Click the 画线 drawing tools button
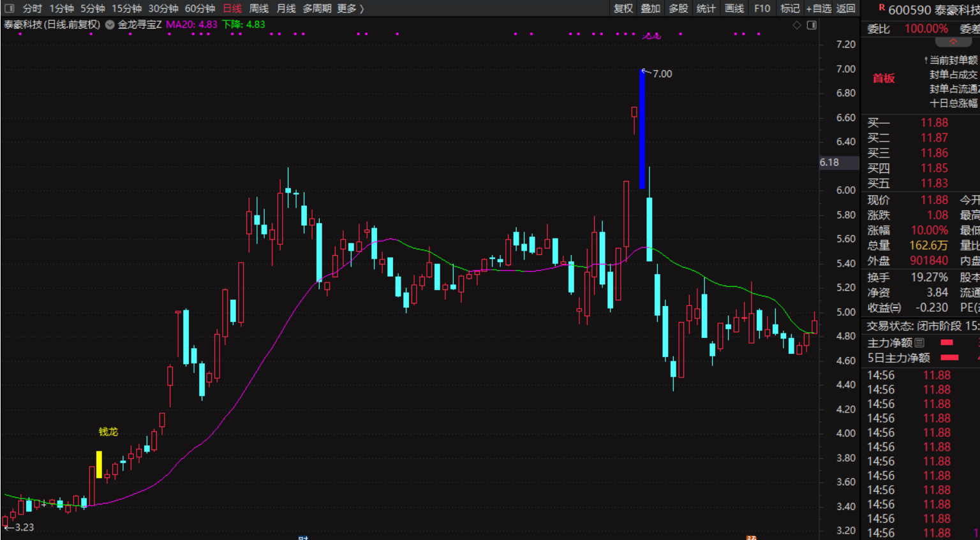Viewport: 980px width, 540px height. (x=734, y=8)
